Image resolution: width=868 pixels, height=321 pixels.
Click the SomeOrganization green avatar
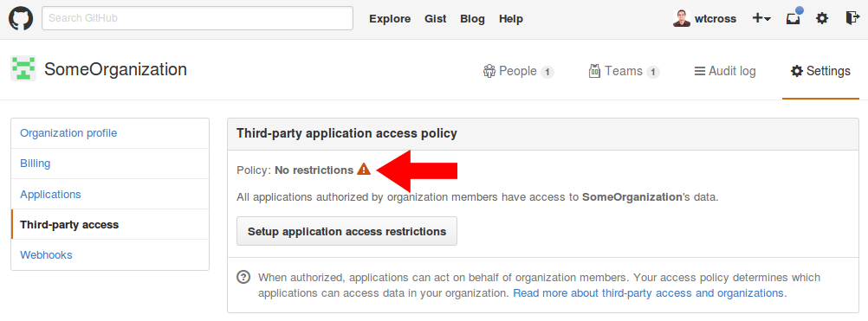[x=23, y=68]
